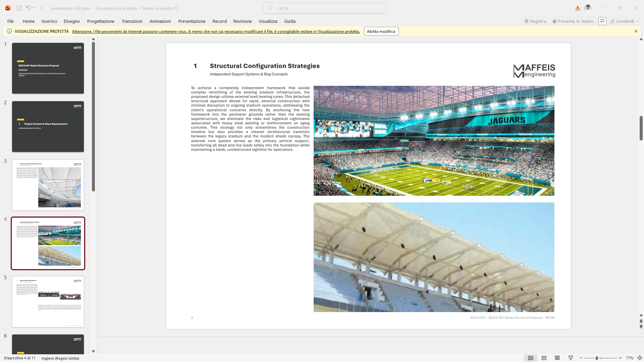Click thumbnail panel scroll up arrow
Viewport: 644px width, 362px height.
pyautogui.click(x=94, y=39)
